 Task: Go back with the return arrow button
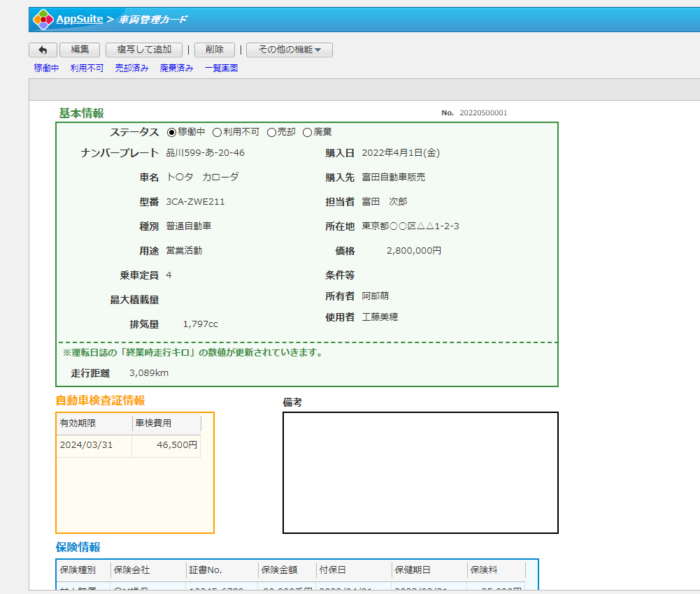(x=43, y=50)
